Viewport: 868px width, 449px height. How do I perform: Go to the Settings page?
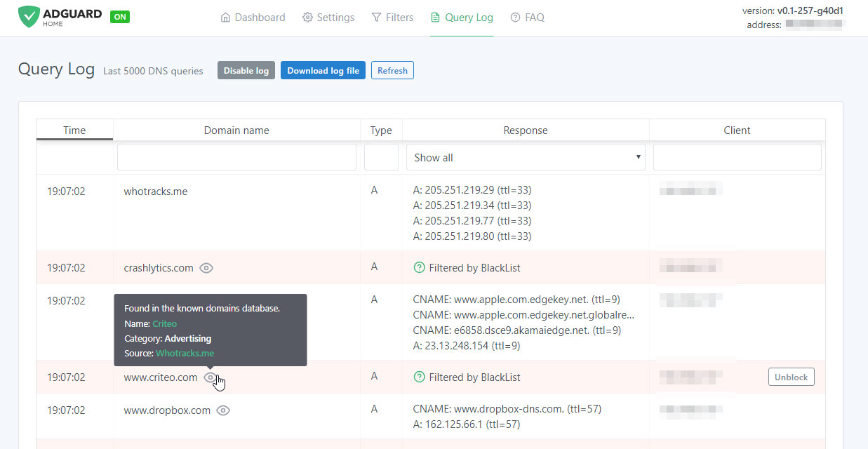click(x=328, y=18)
